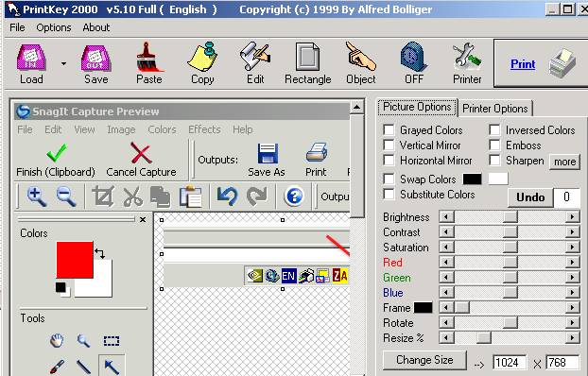Choose the Object pointing hand icon
This screenshot has width=588, height=376.
pyautogui.click(x=361, y=57)
